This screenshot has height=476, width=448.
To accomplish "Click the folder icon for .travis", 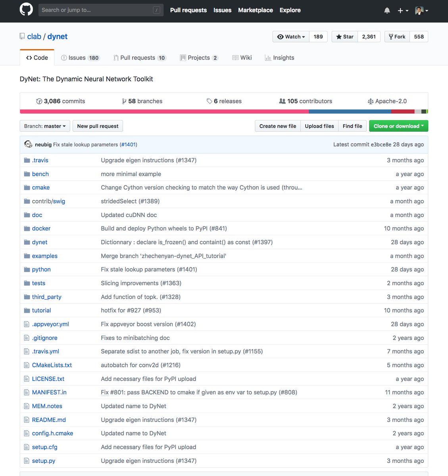I will tap(27, 160).
